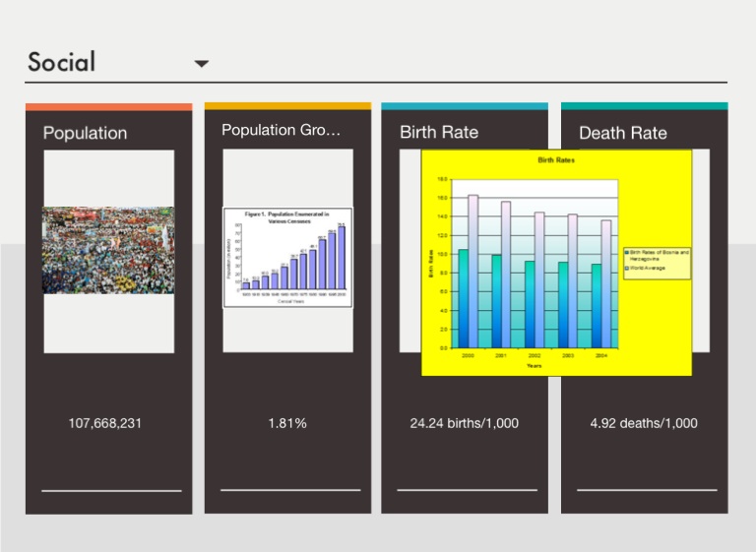Click Birth Rates chart title text
Screen dimensions: 756x552
[556, 159]
